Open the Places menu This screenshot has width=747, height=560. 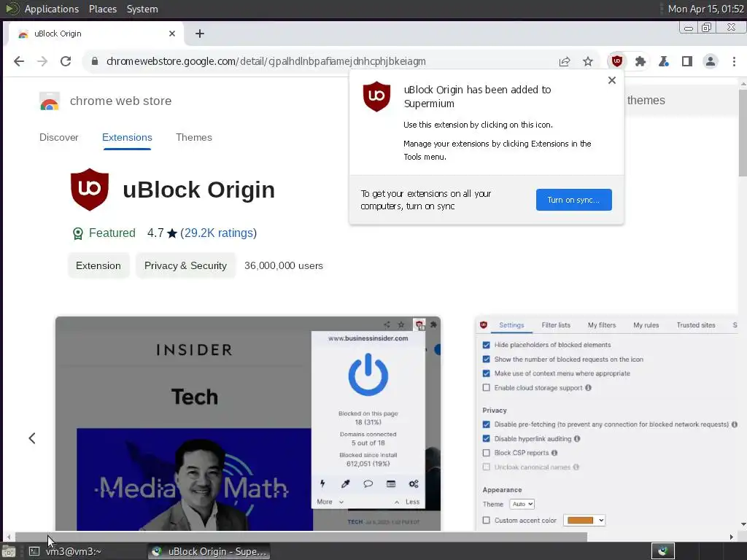point(103,9)
